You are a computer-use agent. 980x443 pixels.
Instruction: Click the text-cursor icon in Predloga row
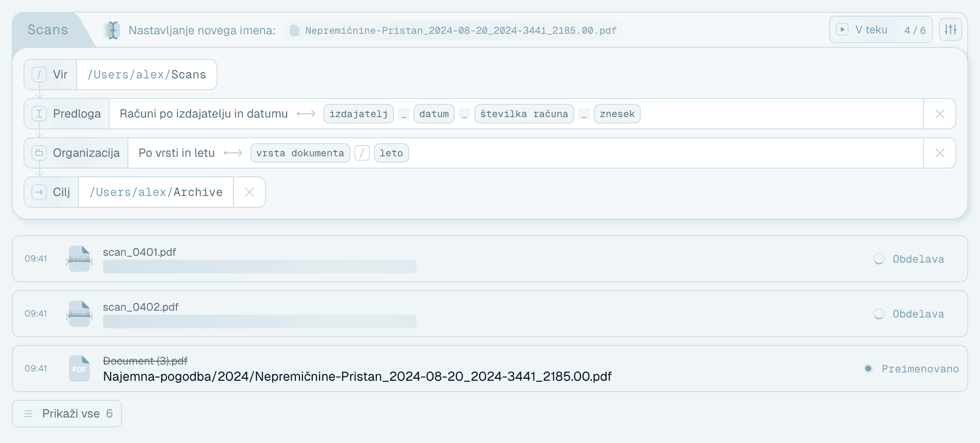point(39,114)
